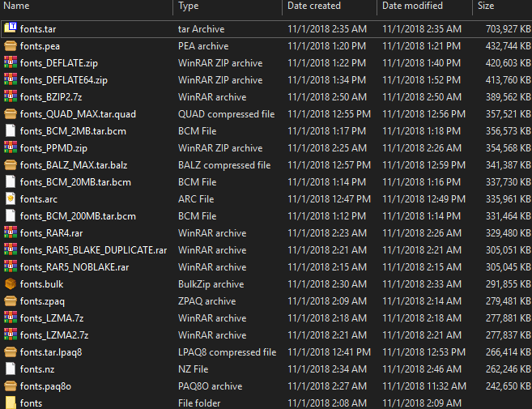
Task: Click the fonts.zpaq archive icon
Action: tap(11, 300)
